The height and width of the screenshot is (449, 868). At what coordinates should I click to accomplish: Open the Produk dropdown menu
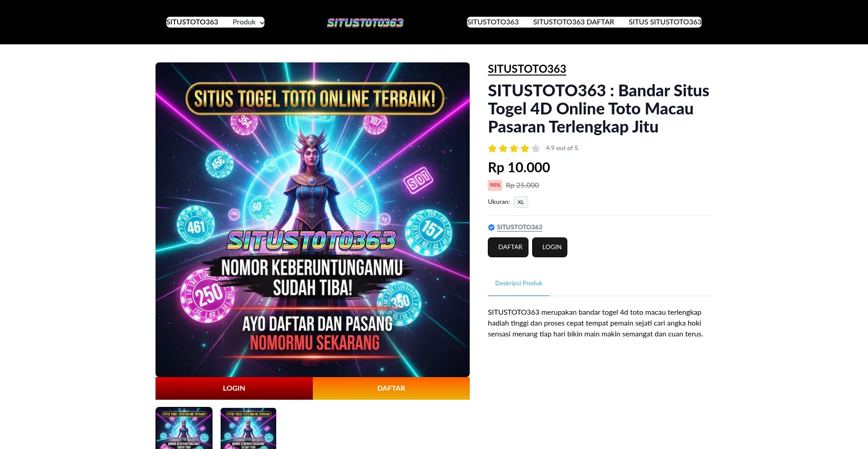(x=248, y=22)
